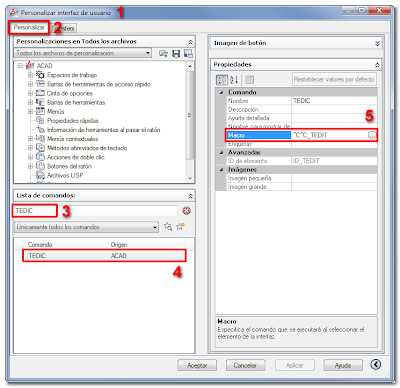This screenshot has width=400, height=388.
Task: Expand the Cinta de opciones node
Action: (30, 93)
